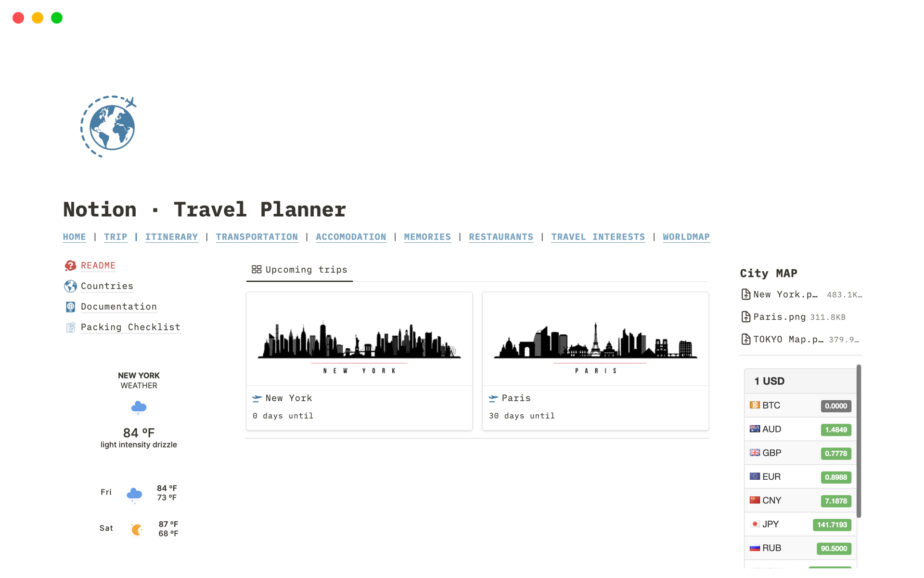
Task: Click the RESTAURANTS navigation link
Action: [501, 236]
